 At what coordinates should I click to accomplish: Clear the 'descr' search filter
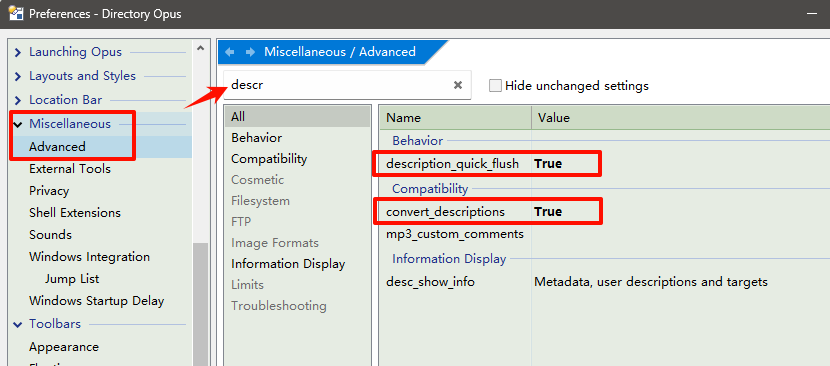[458, 85]
